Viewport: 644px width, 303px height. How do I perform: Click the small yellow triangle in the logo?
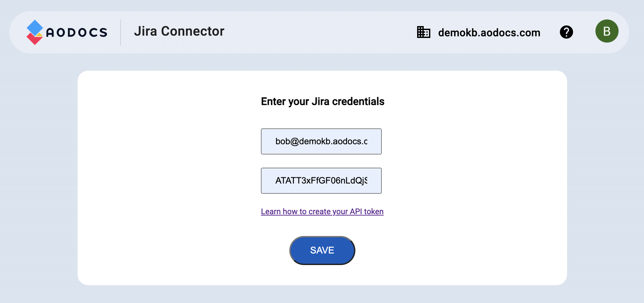pyautogui.click(x=40, y=34)
